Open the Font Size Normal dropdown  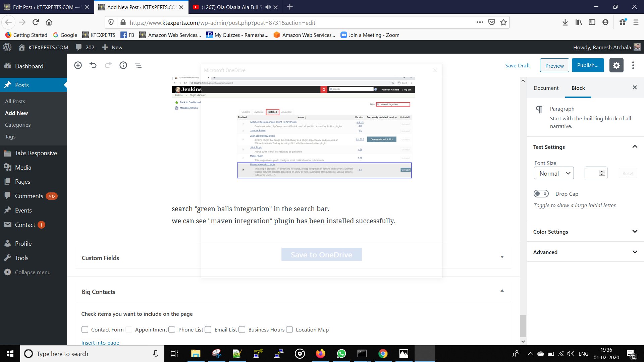pos(554,173)
